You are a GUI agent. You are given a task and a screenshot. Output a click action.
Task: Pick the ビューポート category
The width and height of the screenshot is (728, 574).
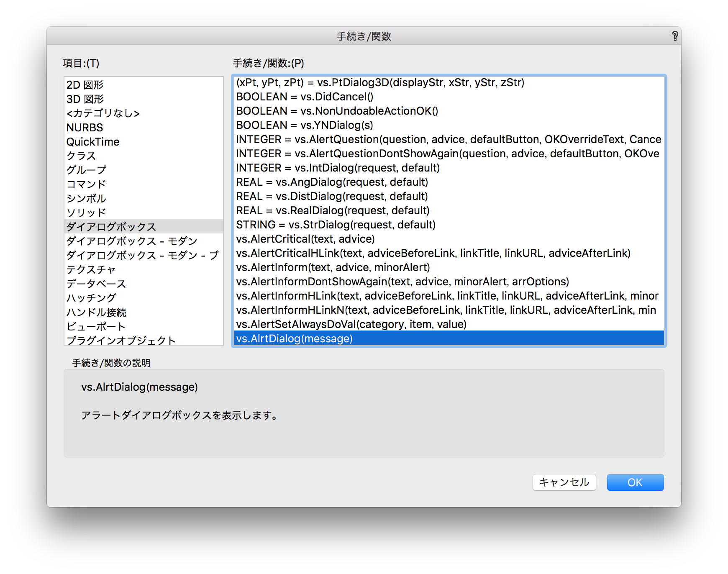coord(144,327)
